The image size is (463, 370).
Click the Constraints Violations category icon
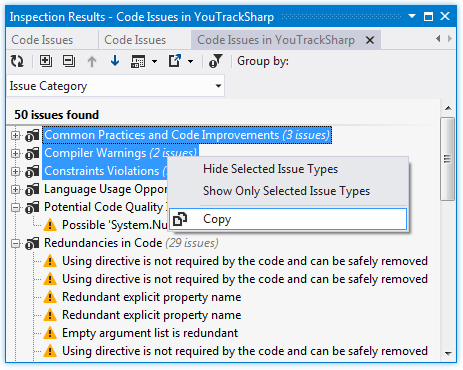point(32,171)
